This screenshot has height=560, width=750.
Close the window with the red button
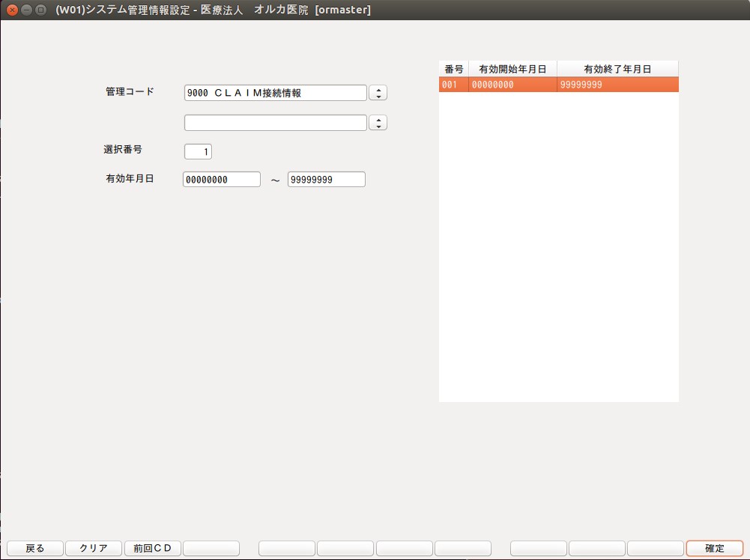(x=13, y=10)
